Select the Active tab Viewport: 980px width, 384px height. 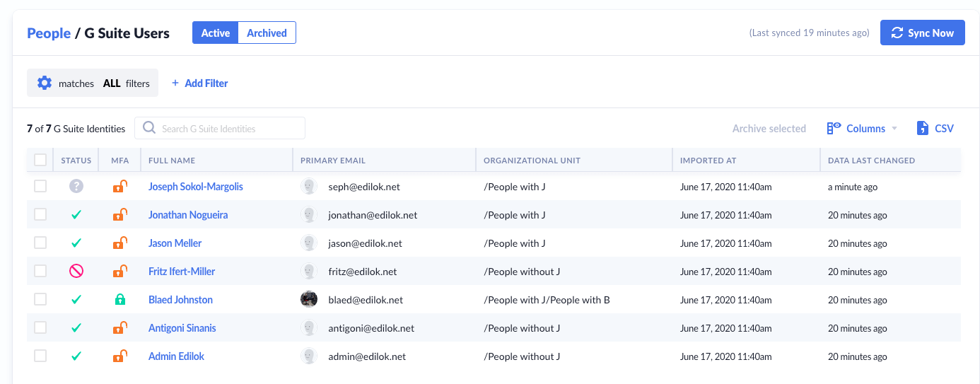click(215, 33)
